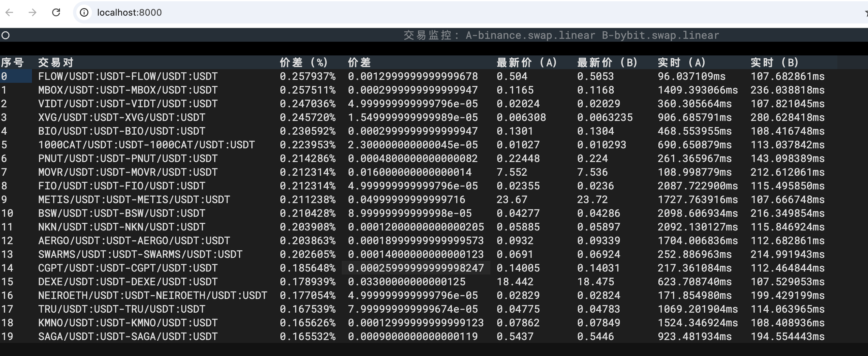Select the FLOW/USDT trading pair cell

128,76
